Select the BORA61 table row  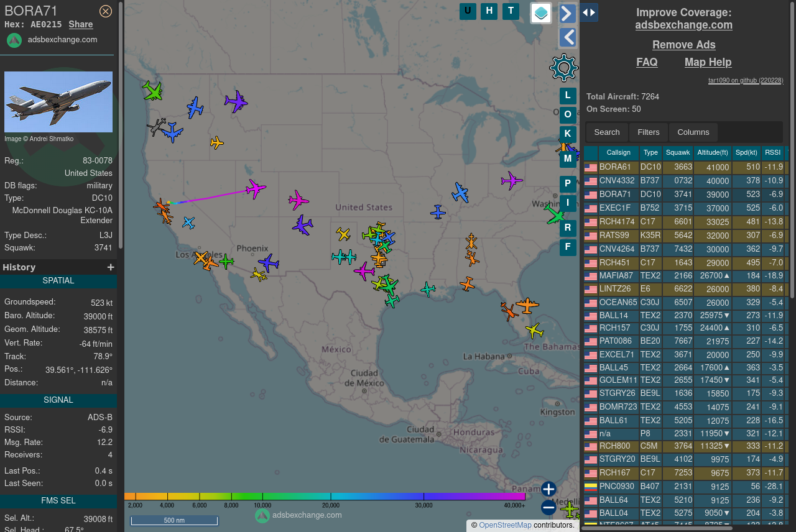click(x=686, y=167)
